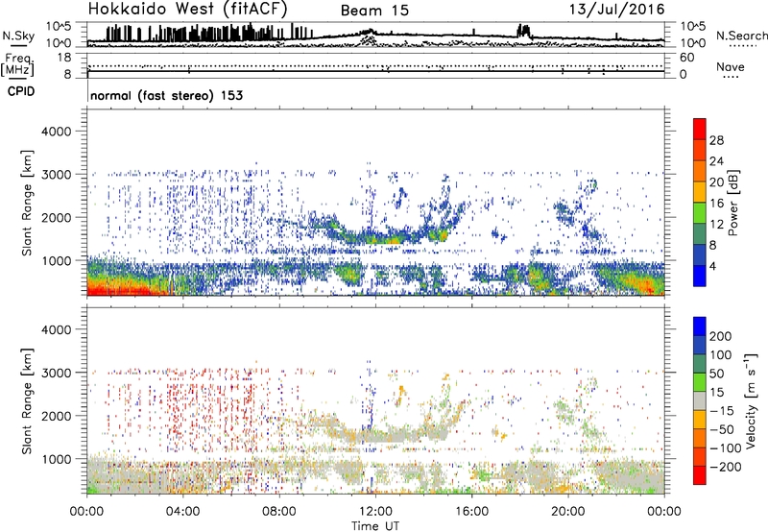Click the '18' frequency axis value
768x532 pixels.
(x=64, y=58)
